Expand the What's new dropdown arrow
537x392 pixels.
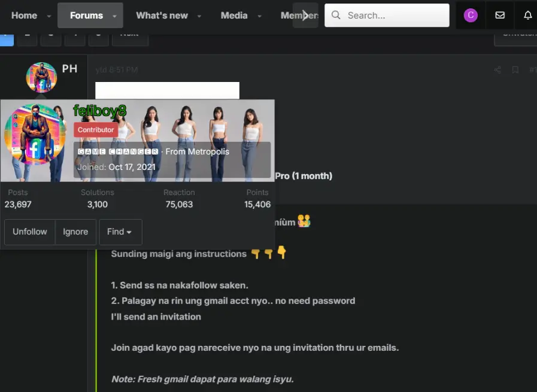199,16
